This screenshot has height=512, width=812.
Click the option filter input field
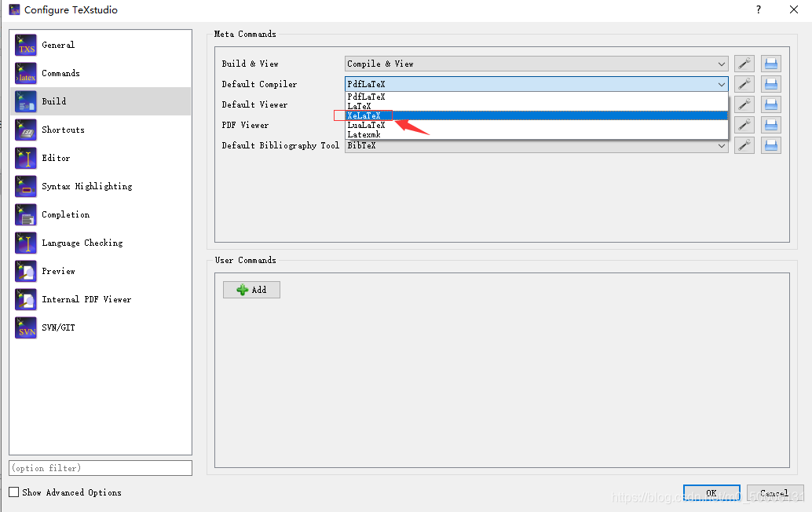[101, 468]
